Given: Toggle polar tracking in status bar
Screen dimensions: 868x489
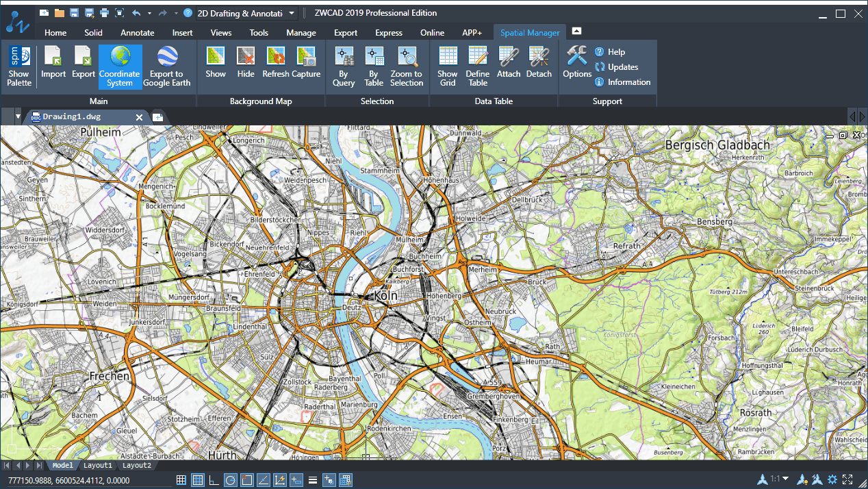Looking at the screenshot, I should (230, 480).
